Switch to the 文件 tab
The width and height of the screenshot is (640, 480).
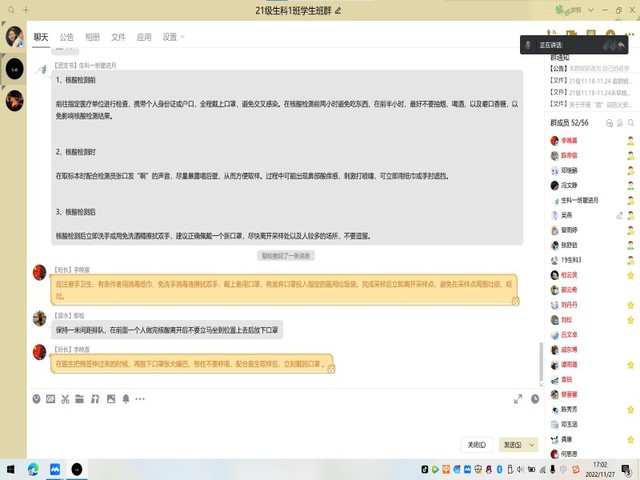click(118, 37)
